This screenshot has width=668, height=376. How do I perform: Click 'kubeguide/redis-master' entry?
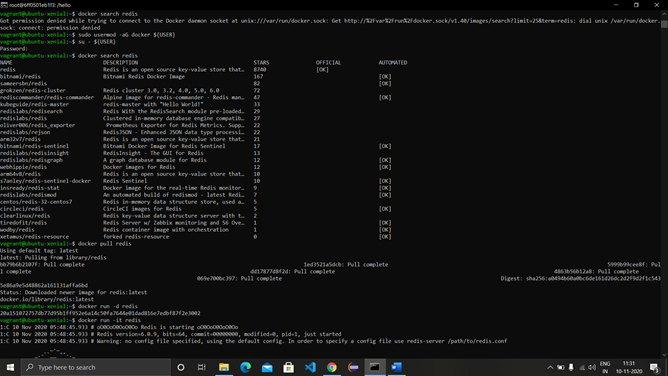pyautogui.click(x=35, y=104)
